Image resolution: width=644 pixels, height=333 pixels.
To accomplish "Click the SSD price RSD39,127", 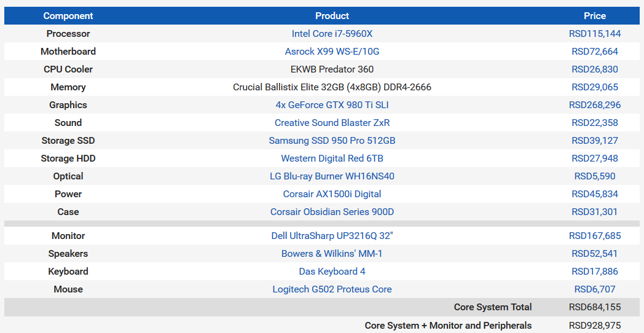I will [595, 141].
